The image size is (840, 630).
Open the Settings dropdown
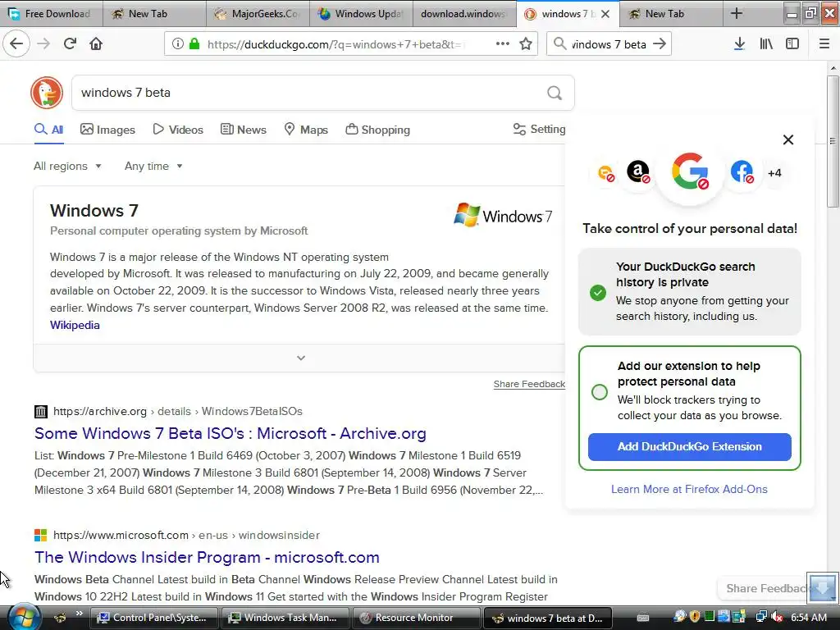pyautogui.click(x=539, y=129)
